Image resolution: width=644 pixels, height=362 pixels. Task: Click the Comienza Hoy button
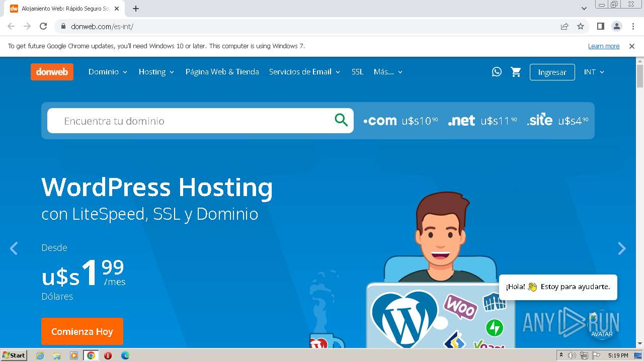click(x=82, y=331)
